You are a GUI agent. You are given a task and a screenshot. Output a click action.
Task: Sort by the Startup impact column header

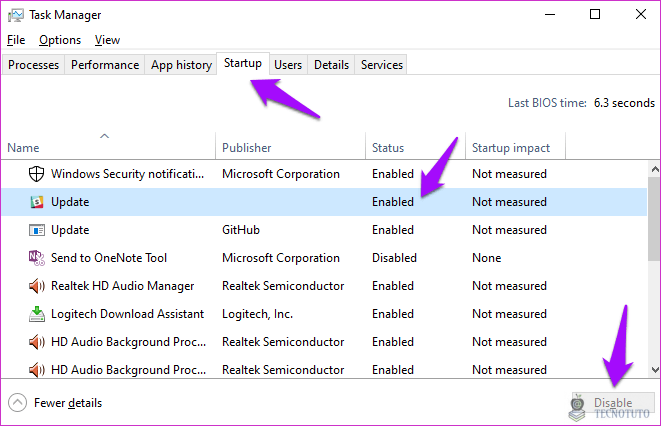point(515,147)
